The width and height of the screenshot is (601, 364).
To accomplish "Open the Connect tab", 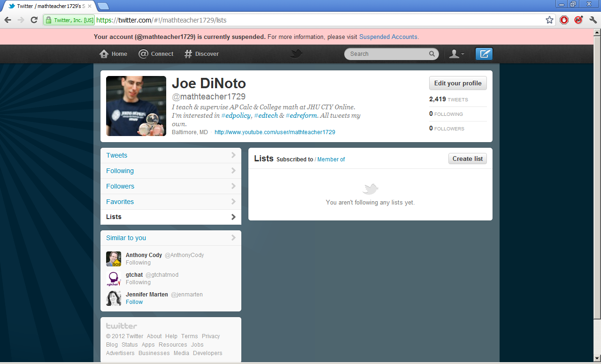I will coord(156,54).
